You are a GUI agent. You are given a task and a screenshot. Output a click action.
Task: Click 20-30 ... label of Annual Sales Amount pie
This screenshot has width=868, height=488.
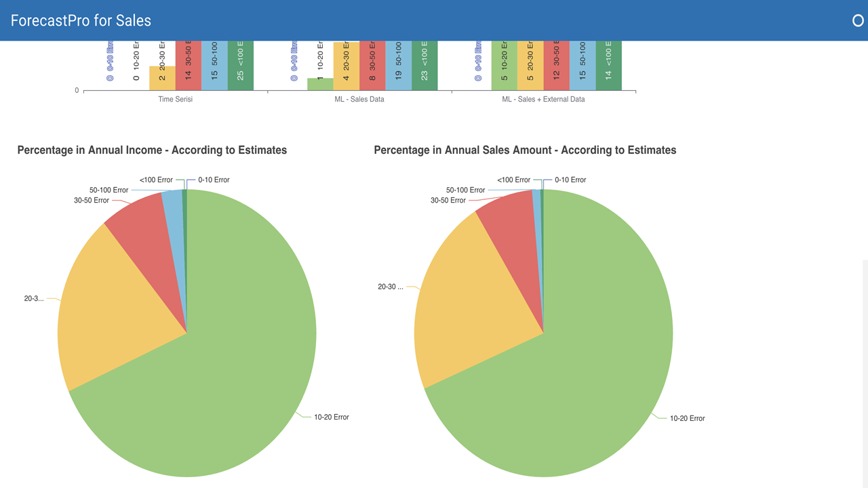391,287
